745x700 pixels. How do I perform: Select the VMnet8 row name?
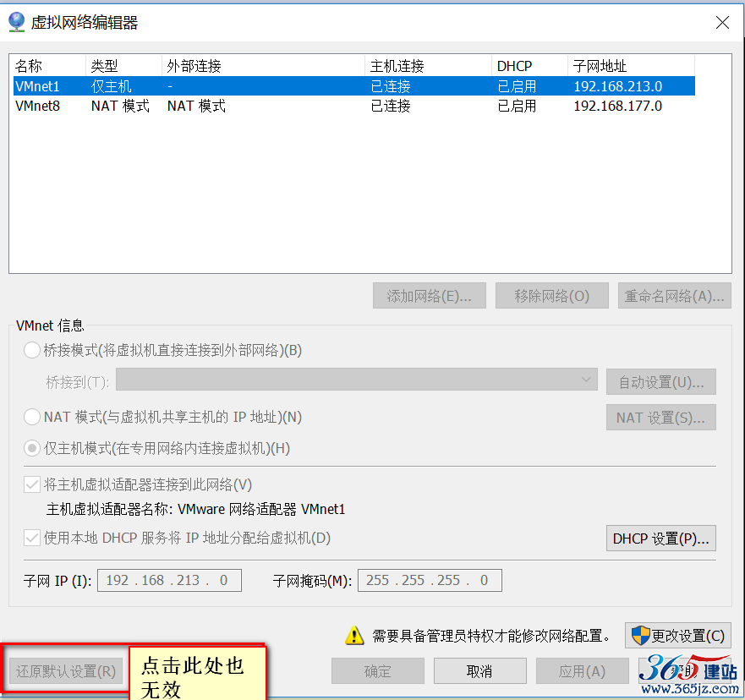(x=37, y=106)
